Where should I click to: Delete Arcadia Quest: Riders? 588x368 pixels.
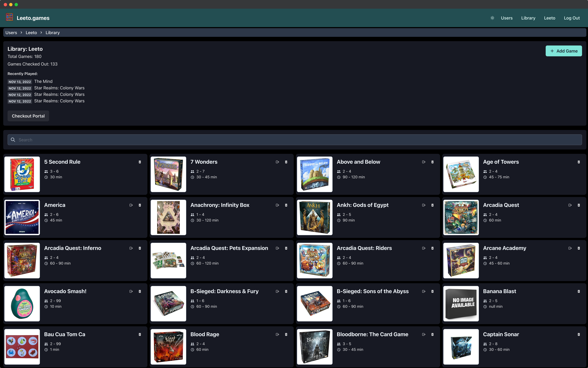pos(432,248)
